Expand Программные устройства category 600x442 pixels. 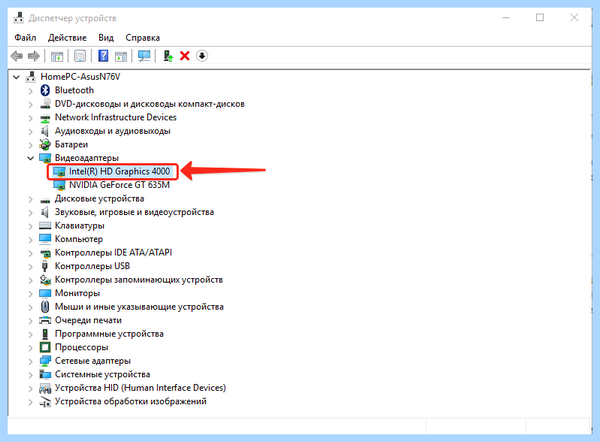30,334
